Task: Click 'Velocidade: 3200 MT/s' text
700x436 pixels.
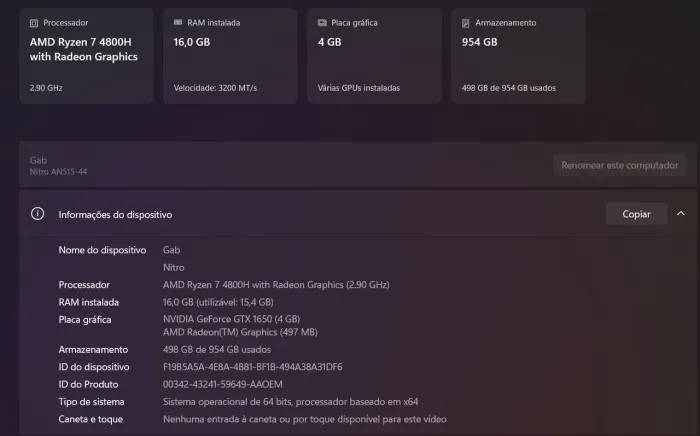Action: (215, 88)
